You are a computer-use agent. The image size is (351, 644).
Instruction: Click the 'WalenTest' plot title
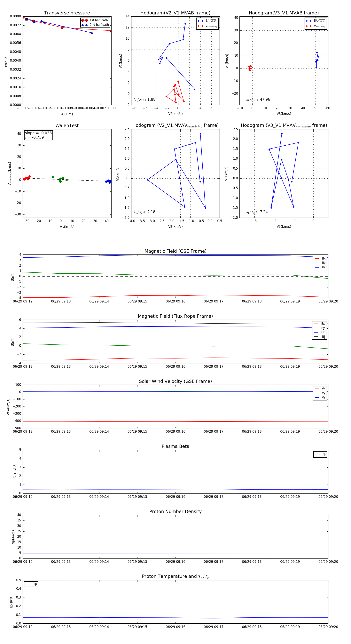point(67,125)
